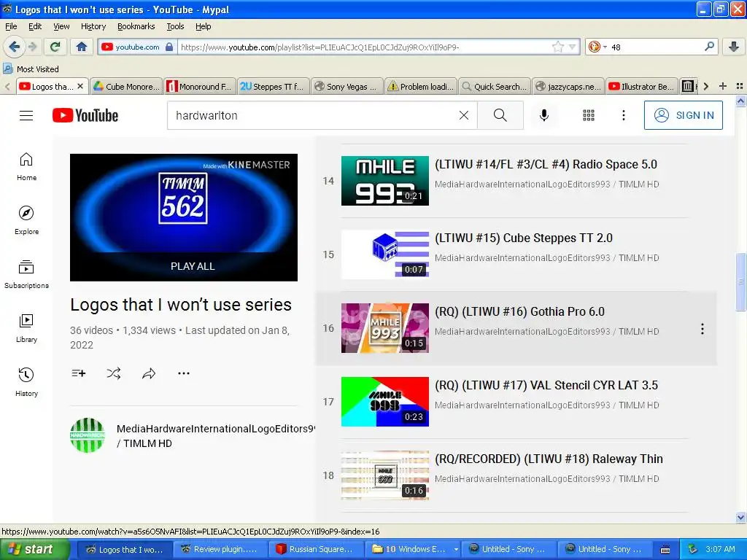747x560 pixels.
Task: Open the downloads arrow in toolbar
Action: point(734,47)
